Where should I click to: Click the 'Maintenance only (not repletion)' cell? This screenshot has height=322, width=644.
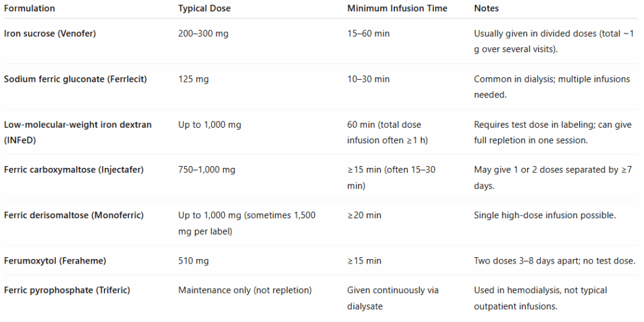coord(245,291)
